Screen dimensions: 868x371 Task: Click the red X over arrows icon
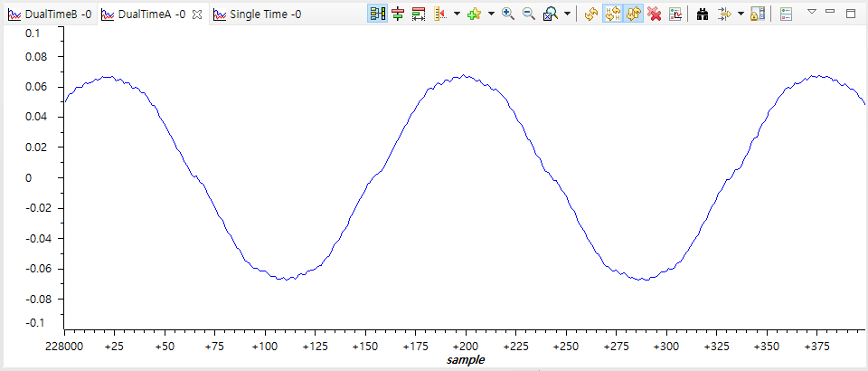(x=655, y=14)
